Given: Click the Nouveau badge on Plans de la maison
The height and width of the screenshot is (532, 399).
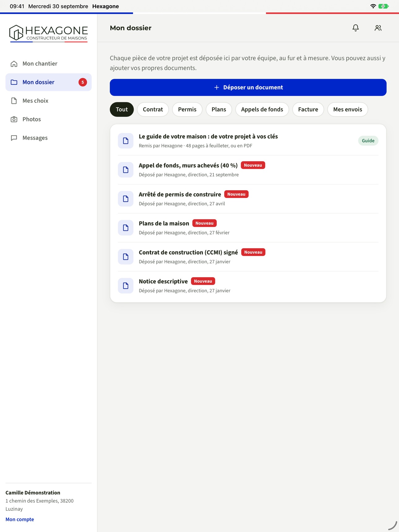Looking at the screenshot, I should [204, 223].
